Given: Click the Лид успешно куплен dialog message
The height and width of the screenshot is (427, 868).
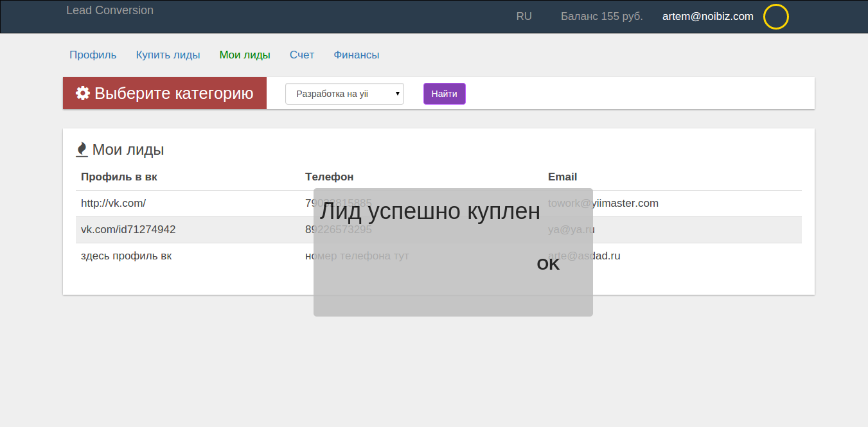Looking at the screenshot, I should click(x=430, y=211).
